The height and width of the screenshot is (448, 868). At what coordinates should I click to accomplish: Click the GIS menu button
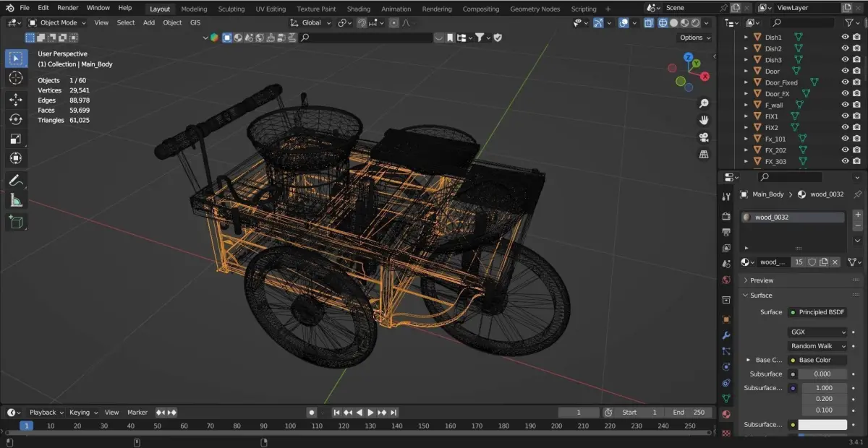pyautogui.click(x=195, y=22)
